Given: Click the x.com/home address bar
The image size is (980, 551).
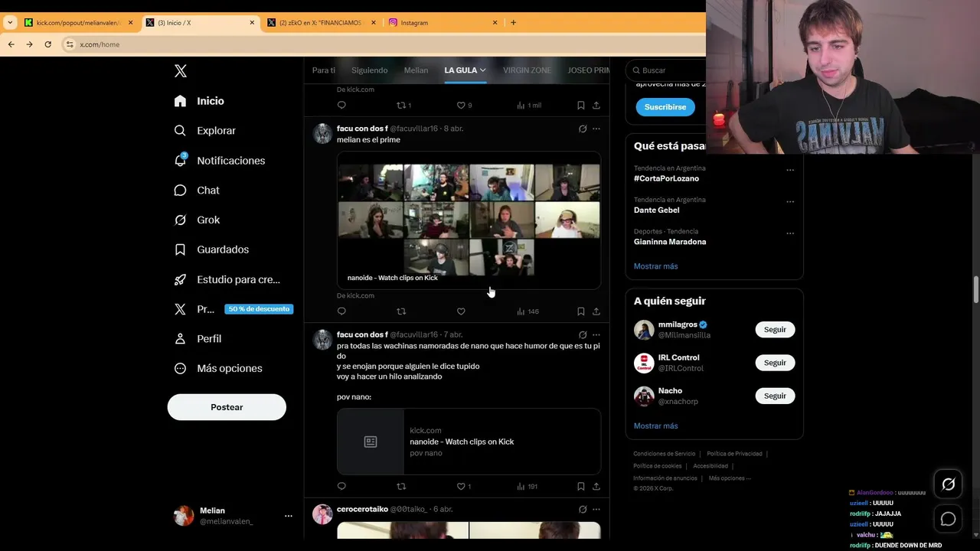Looking at the screenshot, I should pos(383,44).
